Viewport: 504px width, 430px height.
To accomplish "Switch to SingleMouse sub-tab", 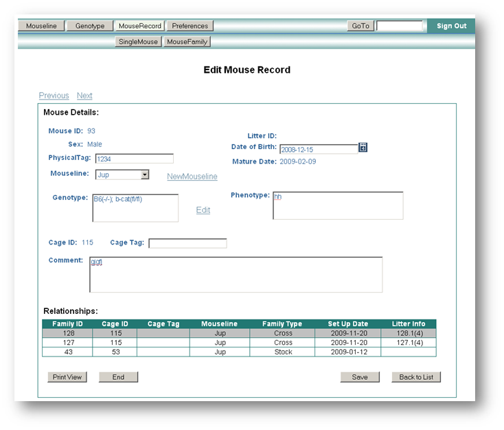I will click(139, 42).
